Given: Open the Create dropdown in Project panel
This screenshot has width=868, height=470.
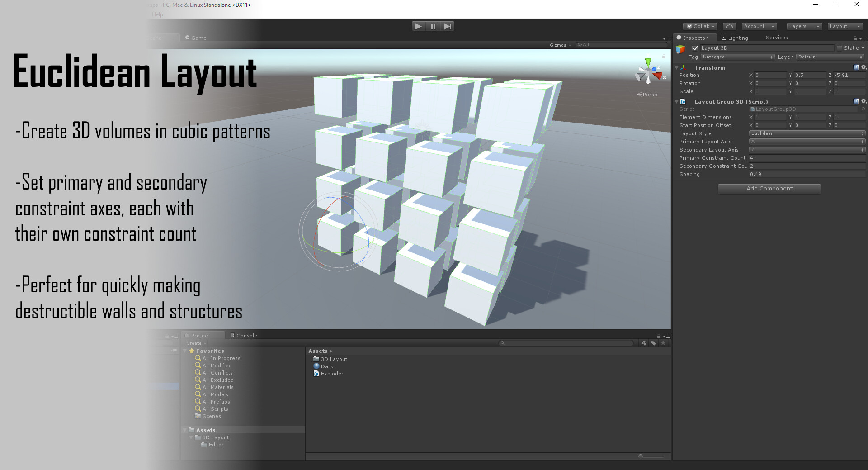Looking at the screenshot, I should click(196, 343).
